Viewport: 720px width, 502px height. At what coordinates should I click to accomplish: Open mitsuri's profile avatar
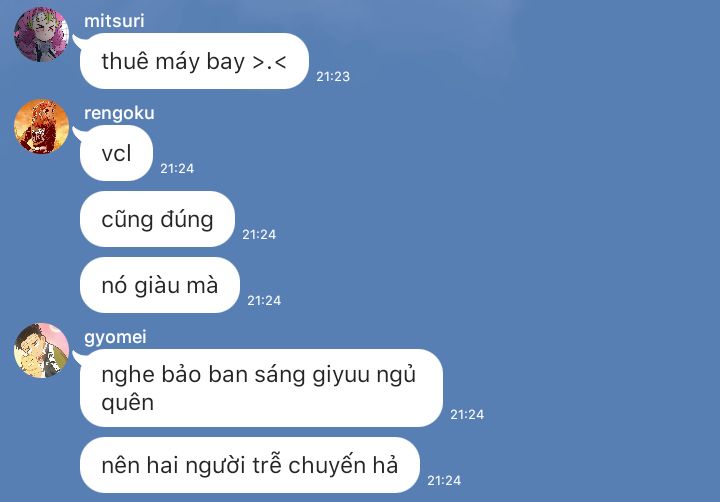coord(41,34)
